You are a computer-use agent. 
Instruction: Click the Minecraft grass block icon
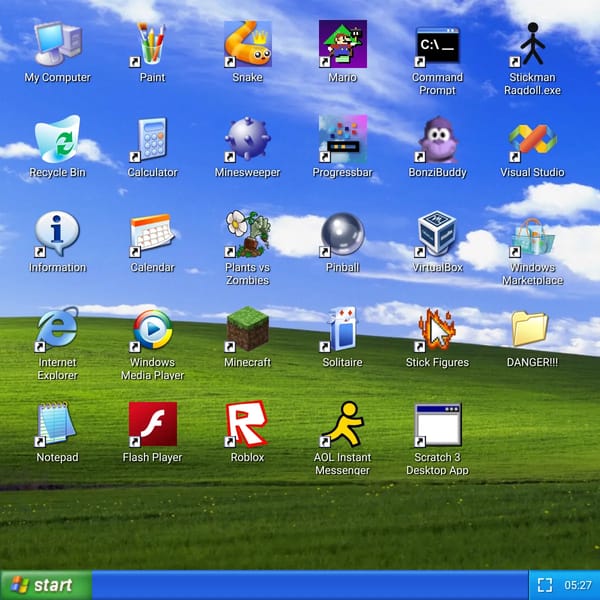248,329
